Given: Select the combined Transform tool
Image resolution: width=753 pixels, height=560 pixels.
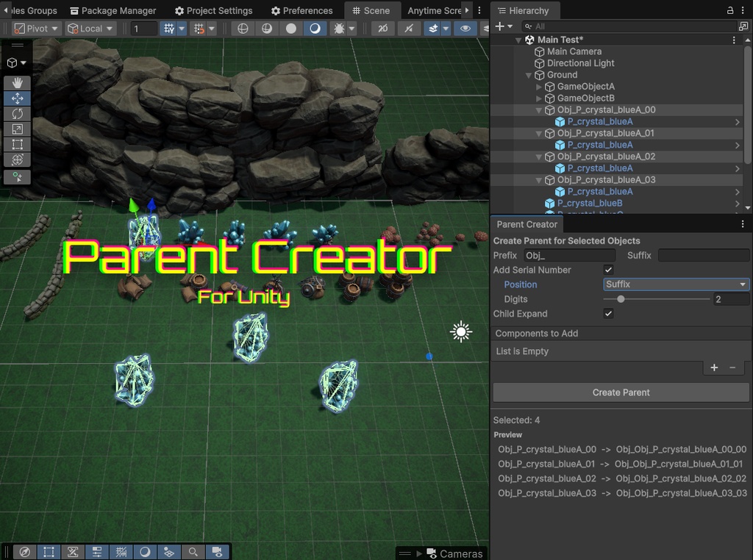Looking at the screenshot, I should pyautogui.click(x=18, y=159).
